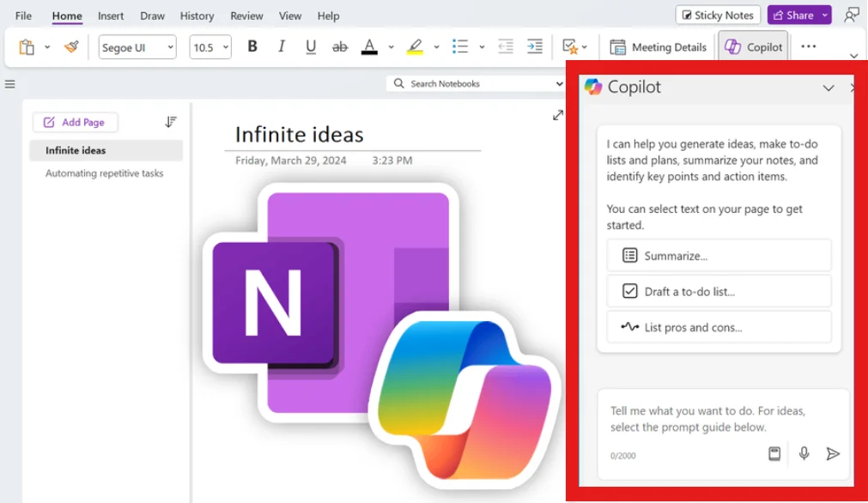Switch to the Home tab

click(x=67, y=16)
